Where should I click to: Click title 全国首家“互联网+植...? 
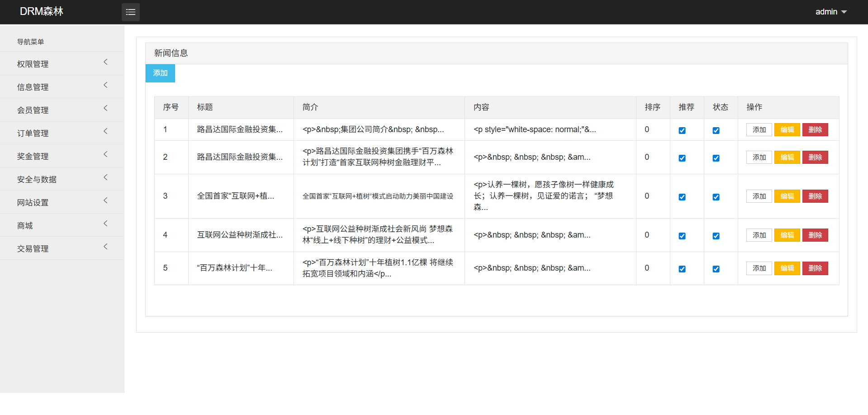pyautogui.click(x=235, y=196)
